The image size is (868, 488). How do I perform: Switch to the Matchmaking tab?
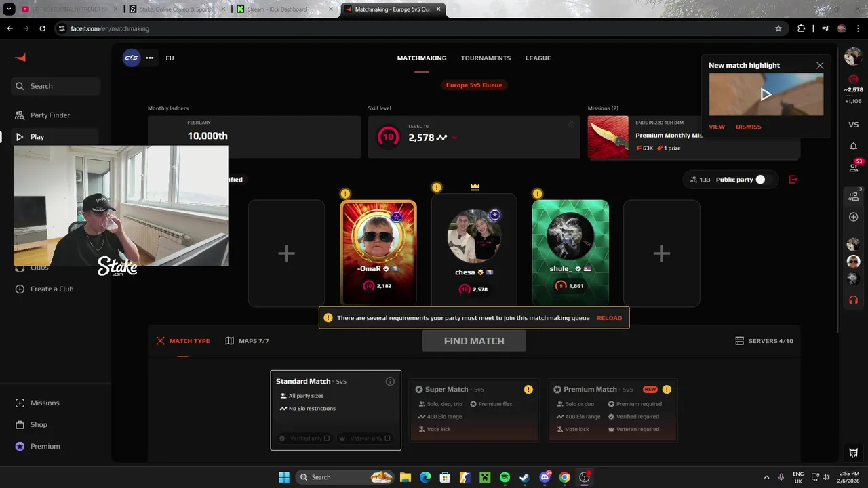pos(422,58)
